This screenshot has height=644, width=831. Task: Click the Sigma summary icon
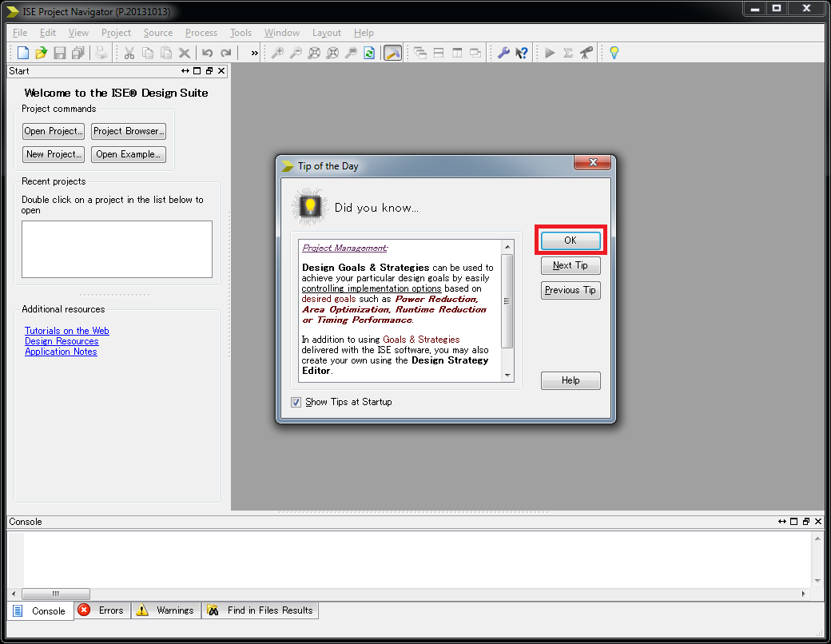(567, 53)
